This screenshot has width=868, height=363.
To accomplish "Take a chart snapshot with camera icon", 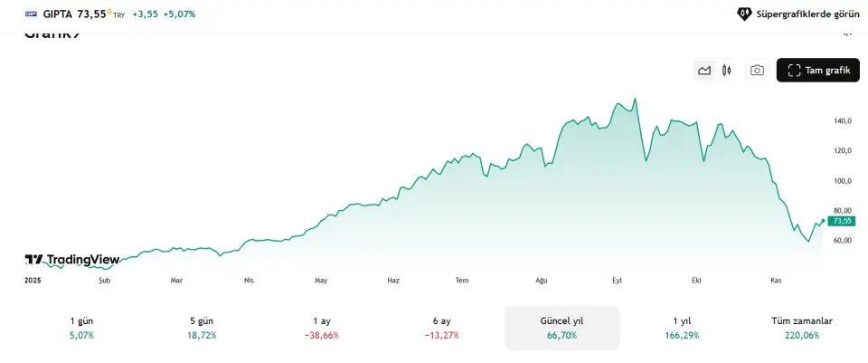I will pos(757,71).
